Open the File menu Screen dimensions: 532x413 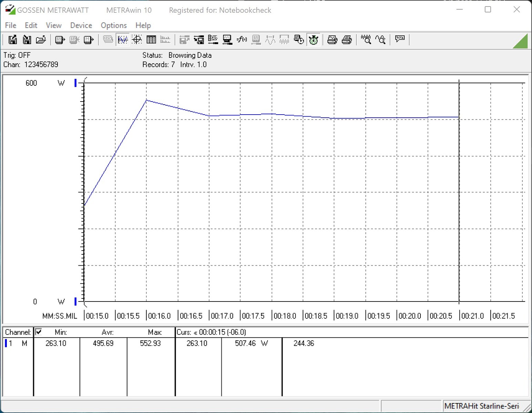pyautogui.click(x=11, y=25)
